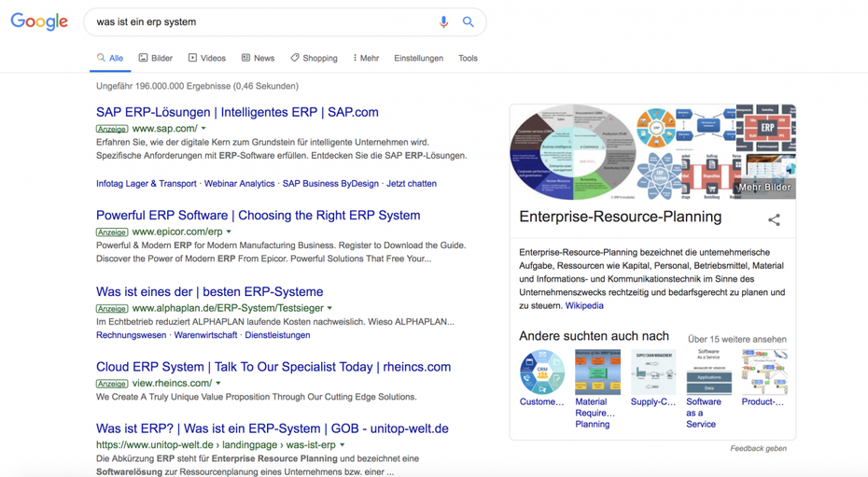Open the Tools options

[468, 58]
